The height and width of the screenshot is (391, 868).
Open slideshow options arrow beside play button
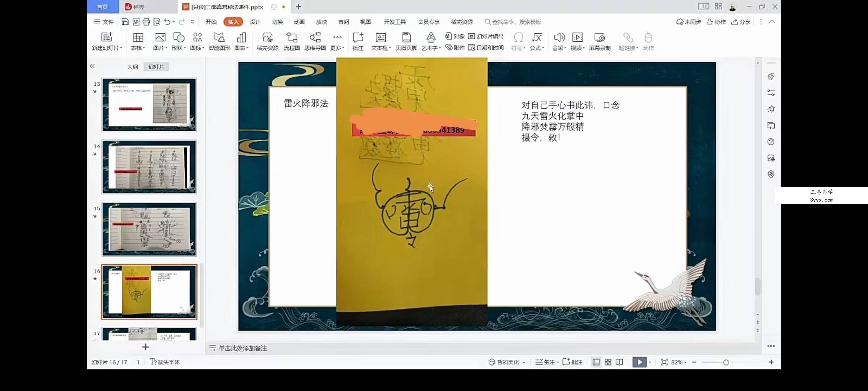pyautogui.click(x=650, y=362)
